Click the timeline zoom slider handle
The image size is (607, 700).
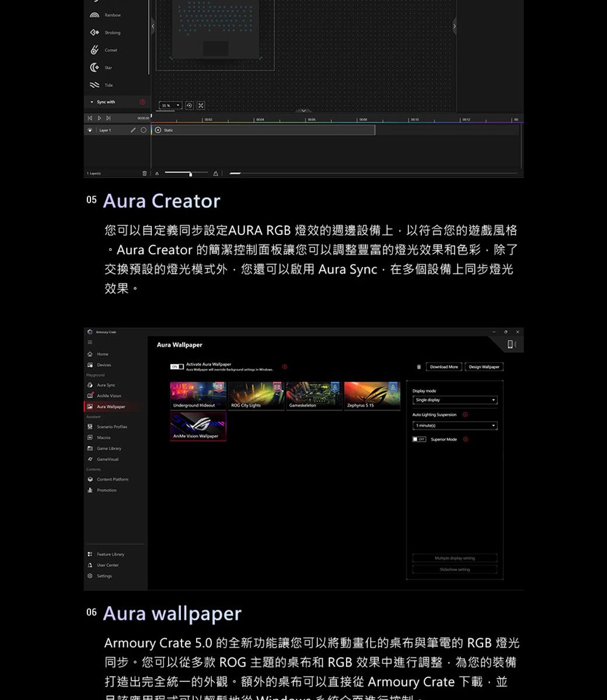(190, 174)
